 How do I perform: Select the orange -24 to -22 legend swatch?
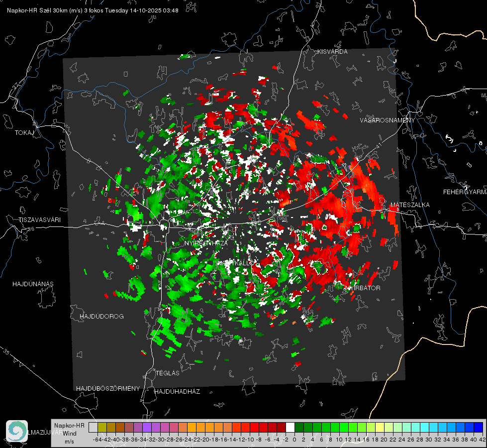pyautogui.click(x=192, y=427)
